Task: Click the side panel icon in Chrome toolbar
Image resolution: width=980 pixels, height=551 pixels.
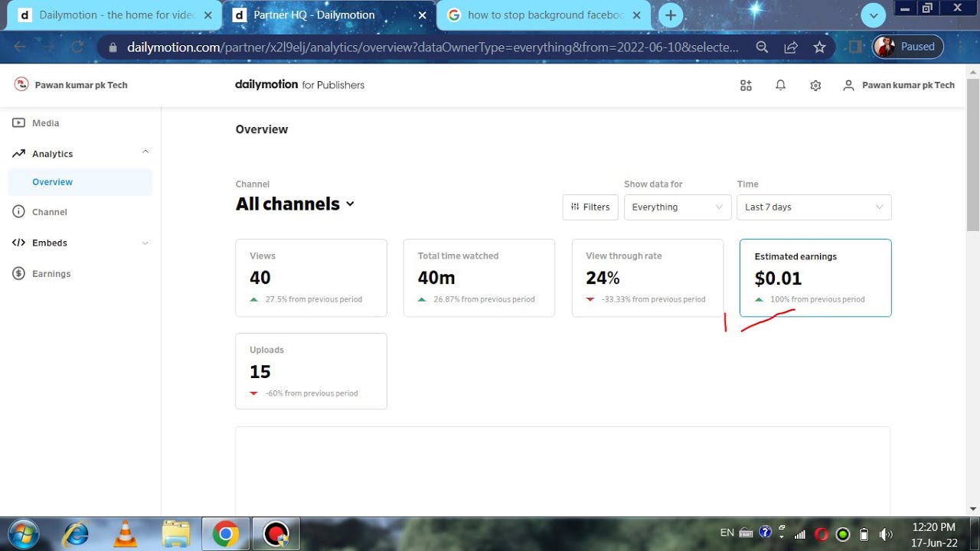Action: click(855, 47)
